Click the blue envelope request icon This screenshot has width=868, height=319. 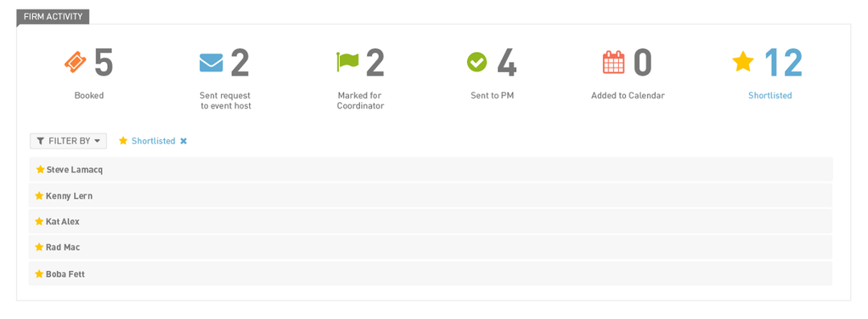[x=211, y=63]
